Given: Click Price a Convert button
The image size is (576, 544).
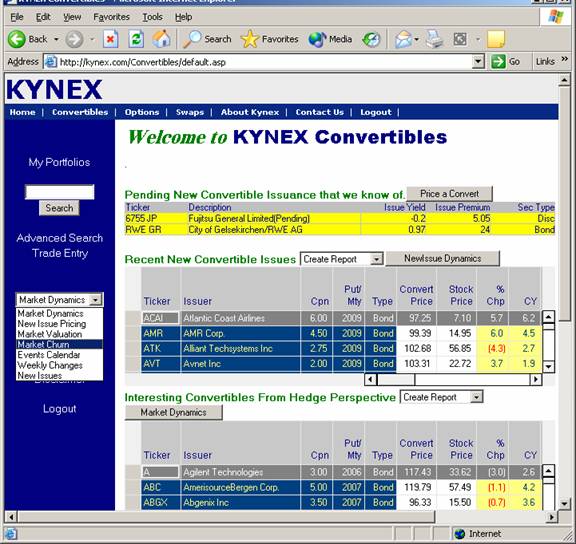Looking at the screenshot, I should (x=449, y=194).
